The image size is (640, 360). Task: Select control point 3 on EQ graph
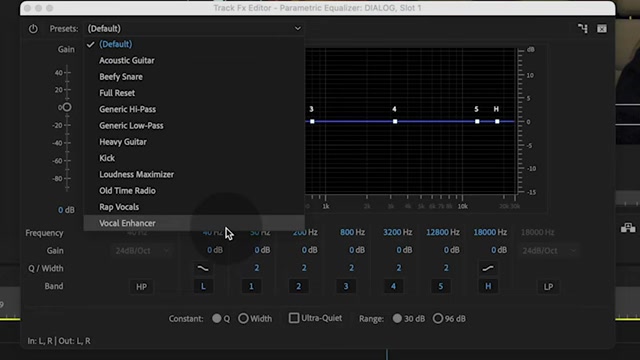click(x=312, y=122)
